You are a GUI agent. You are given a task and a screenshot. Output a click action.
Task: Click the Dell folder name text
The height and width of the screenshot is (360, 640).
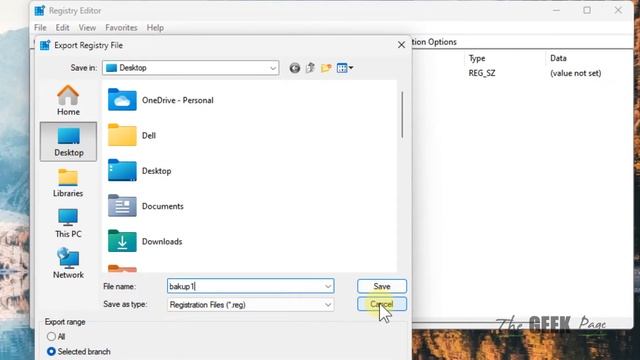tap(149, 136)
